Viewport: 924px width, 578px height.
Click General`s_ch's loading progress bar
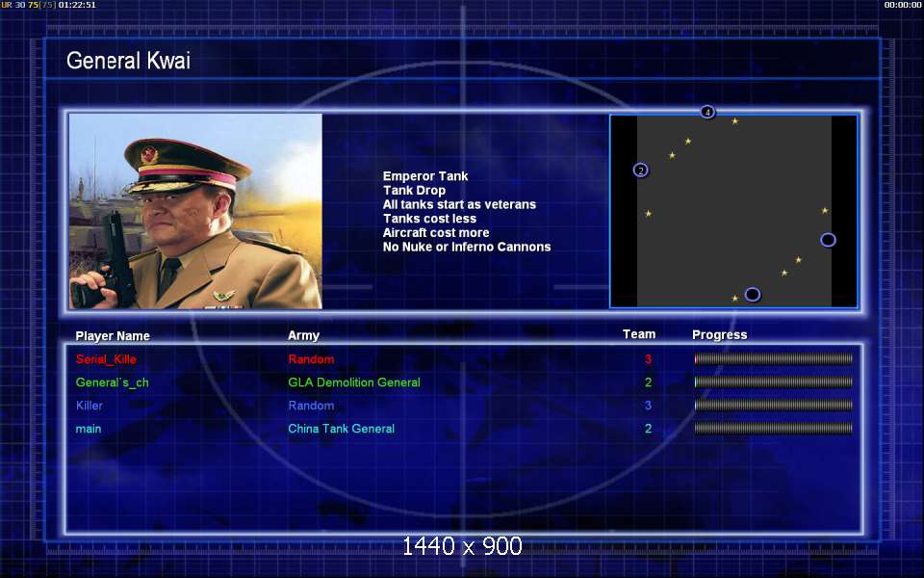pos(773,382)
